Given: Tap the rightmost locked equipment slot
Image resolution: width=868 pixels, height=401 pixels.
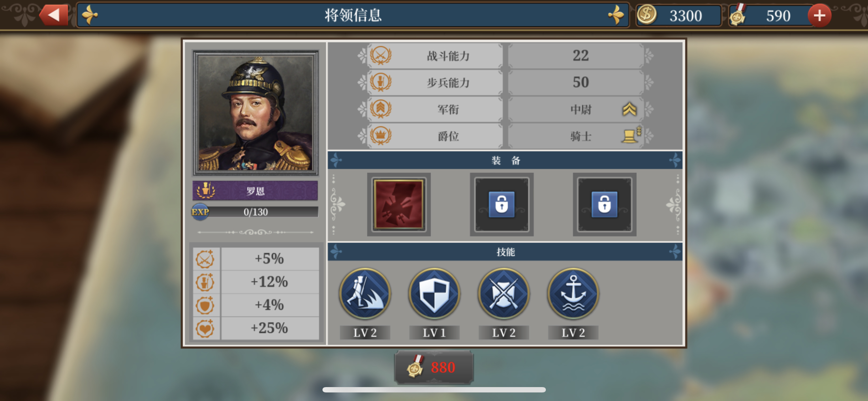Looking at the screenshot, I should pyautogui.click(x=604, y=204).
